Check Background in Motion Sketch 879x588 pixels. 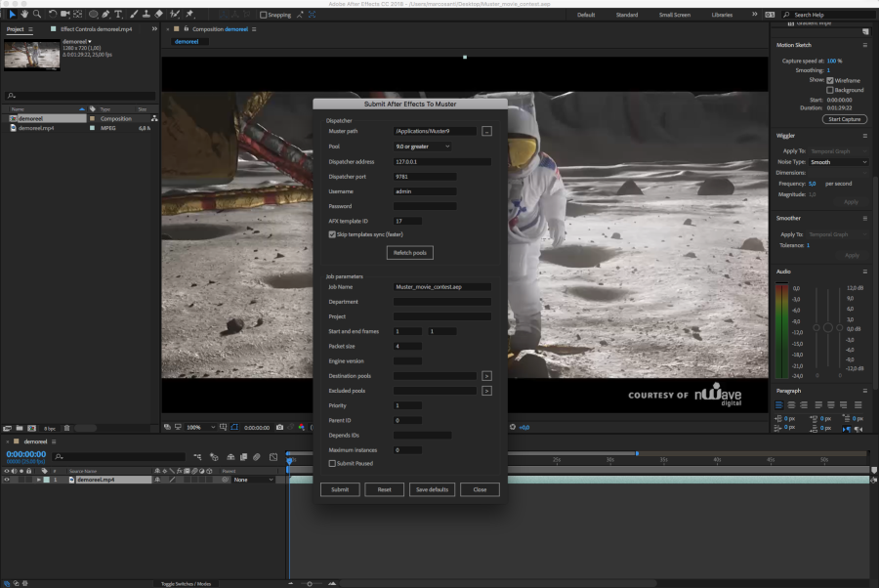[829, 90]
